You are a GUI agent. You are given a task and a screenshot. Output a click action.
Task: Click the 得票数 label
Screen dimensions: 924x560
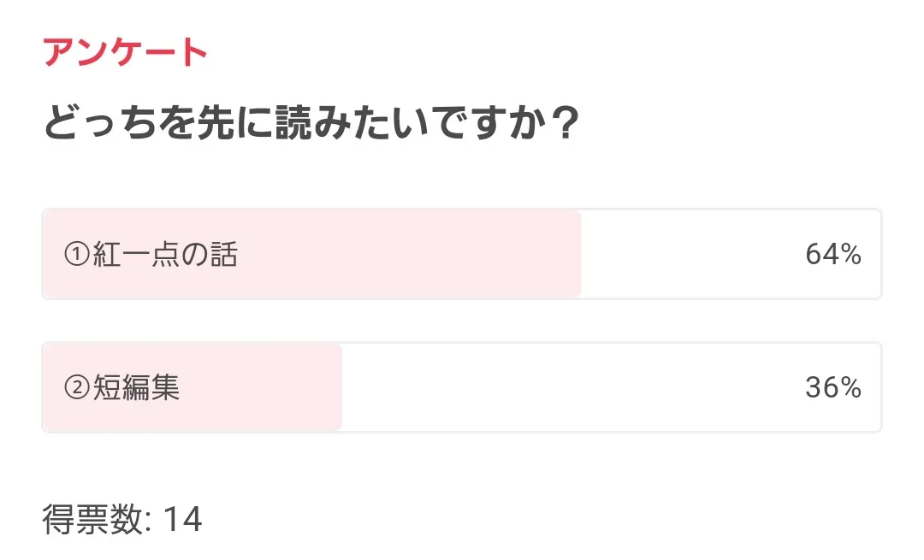pos(92,519)
